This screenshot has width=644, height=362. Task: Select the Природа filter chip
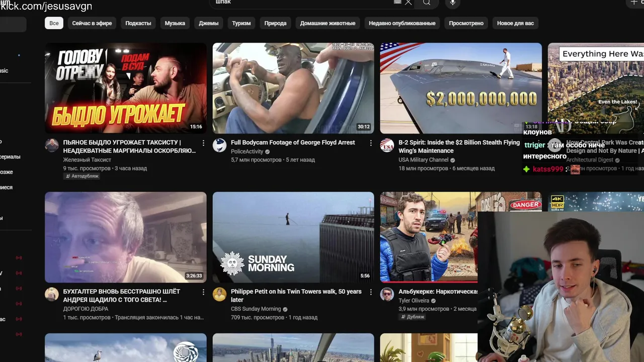pyautogui.click(x=276, y=23)
